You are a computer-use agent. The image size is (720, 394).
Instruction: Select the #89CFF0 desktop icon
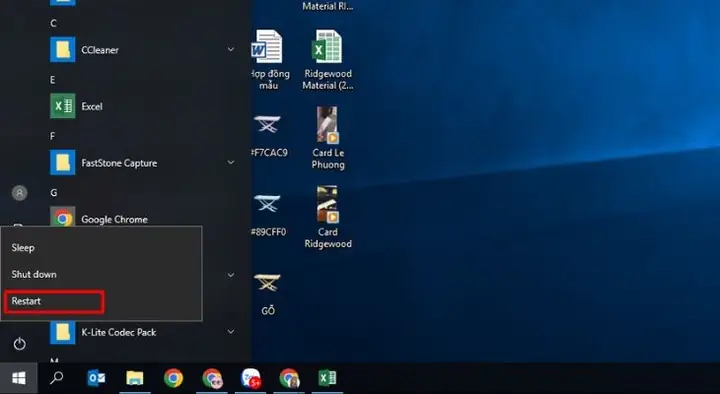click(x=269, y=215)
